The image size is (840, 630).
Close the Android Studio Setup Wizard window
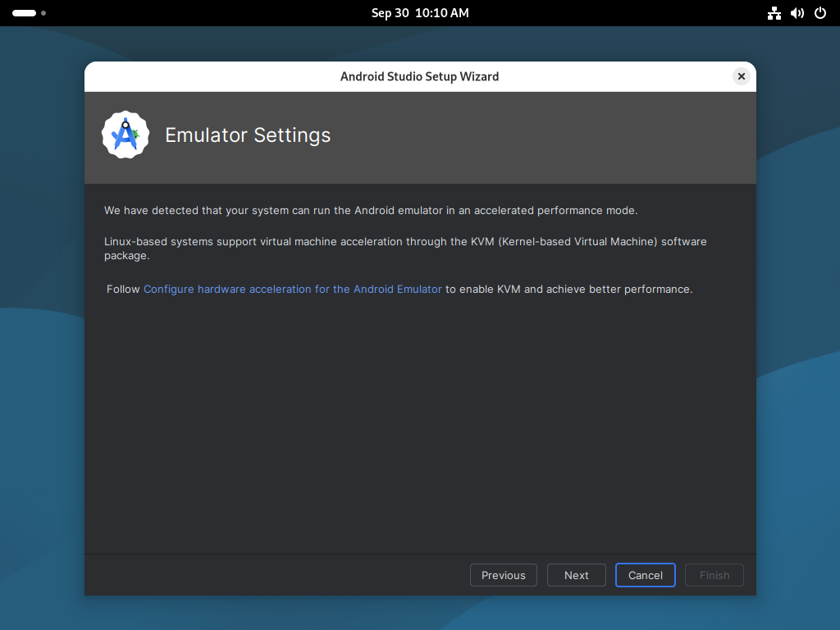(741, 76)
